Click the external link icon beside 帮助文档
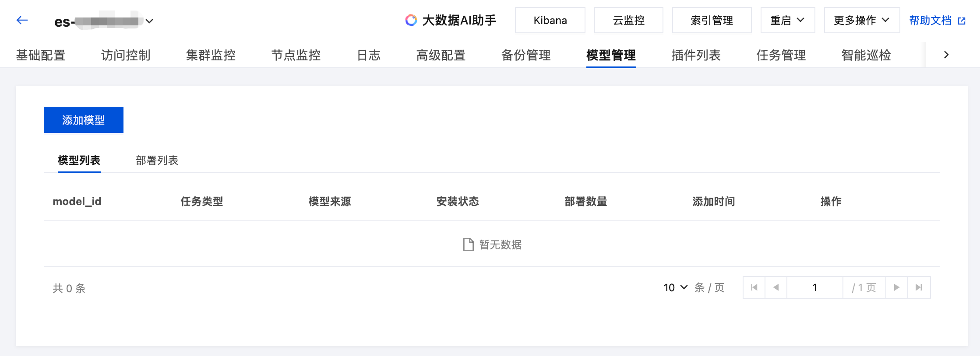980x356 pixels. click(962, 21)
